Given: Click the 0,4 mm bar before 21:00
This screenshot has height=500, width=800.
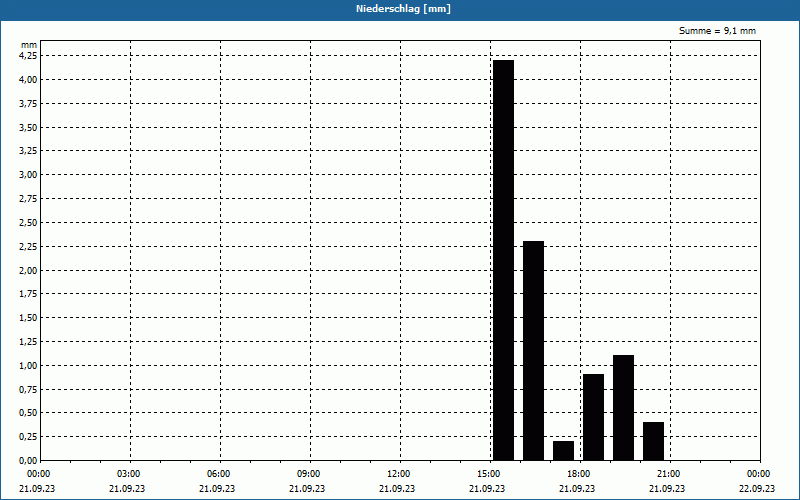Looking at the screenshot, I should [654, 441].
